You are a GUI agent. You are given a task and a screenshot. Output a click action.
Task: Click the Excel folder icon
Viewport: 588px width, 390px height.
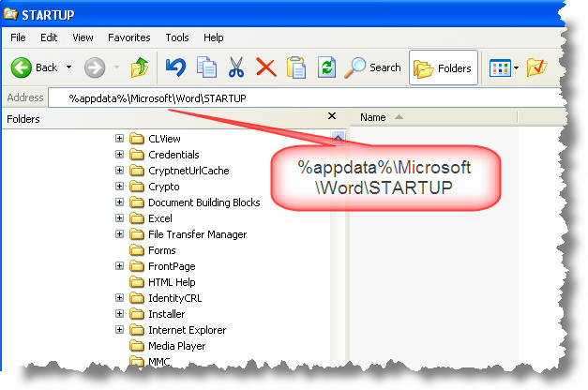(137, 217)
